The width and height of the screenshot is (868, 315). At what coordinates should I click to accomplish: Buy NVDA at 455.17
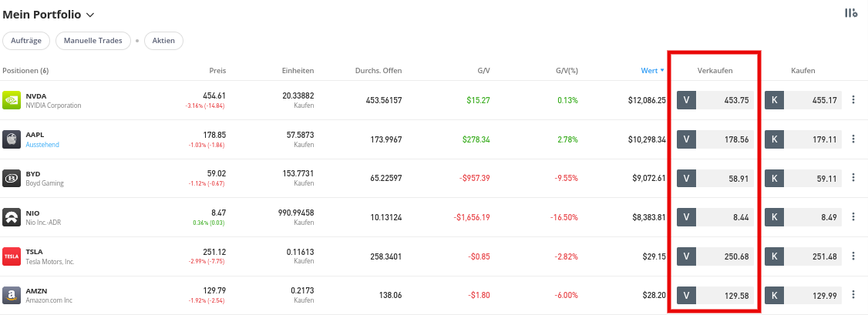pyautogui.click(x=803, y=100)
